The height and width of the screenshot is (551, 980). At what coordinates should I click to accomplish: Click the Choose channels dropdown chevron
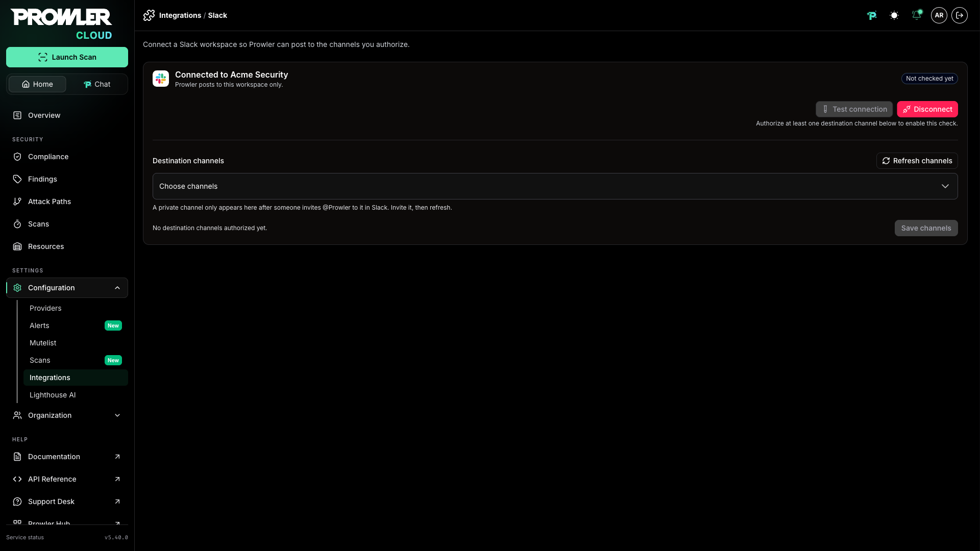pyautogui.click(x=945, y=186)
